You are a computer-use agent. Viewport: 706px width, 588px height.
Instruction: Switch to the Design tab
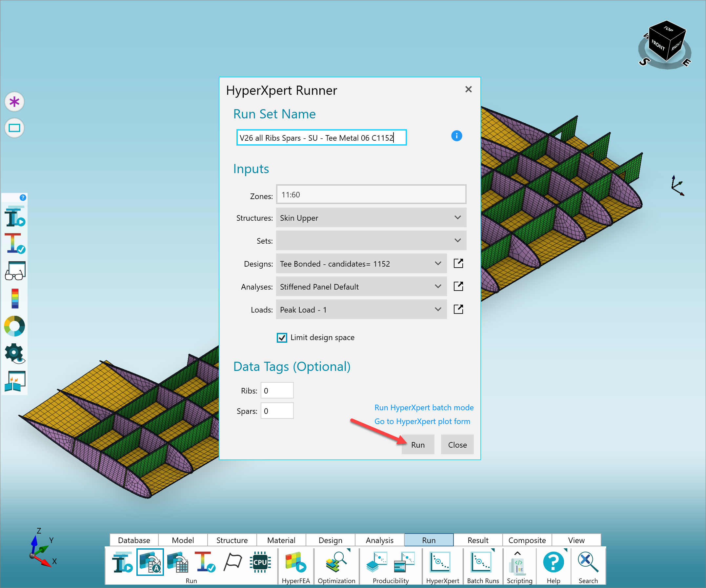331,540
